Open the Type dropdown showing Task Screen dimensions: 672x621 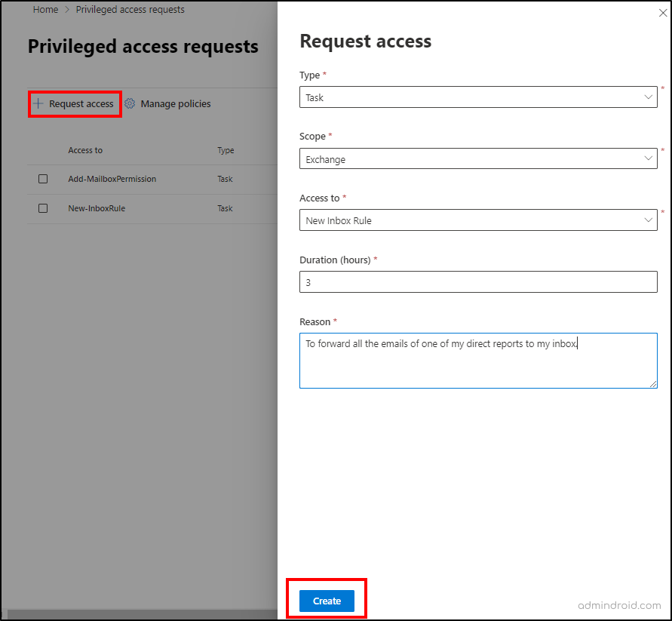pos(478,97)
